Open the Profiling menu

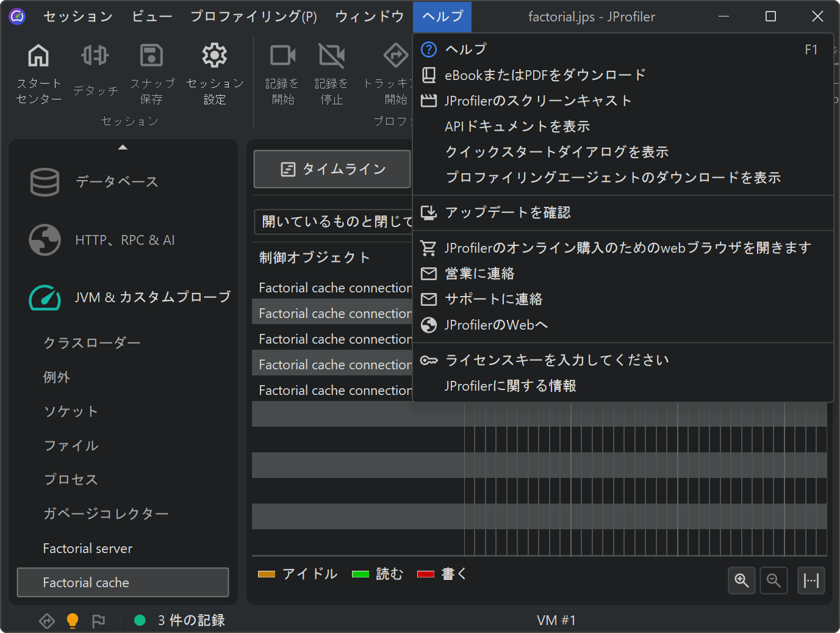tap(253, 16)
